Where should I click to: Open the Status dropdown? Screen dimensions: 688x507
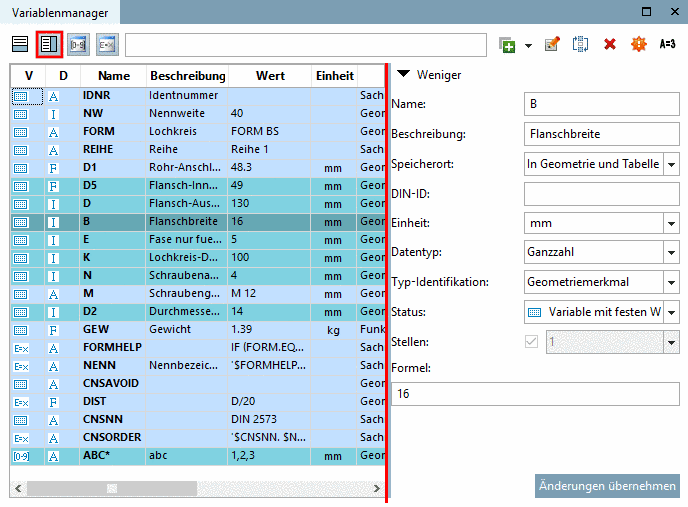671,312
